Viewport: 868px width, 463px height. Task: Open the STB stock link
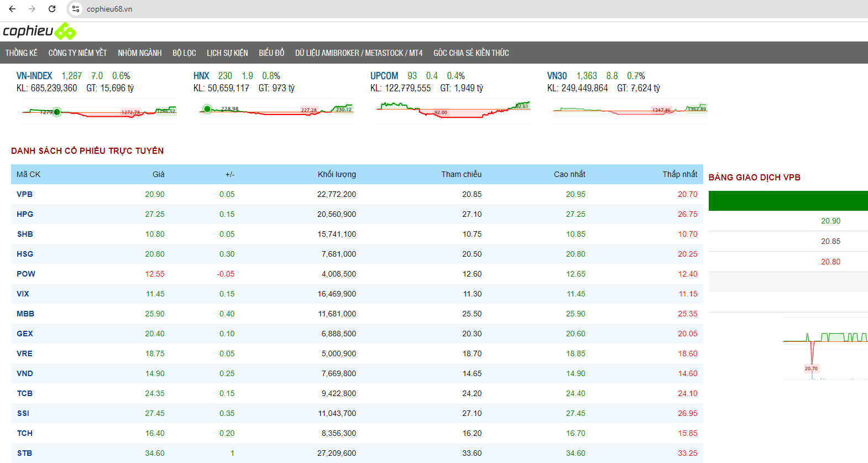pyautogui.click(x=24, y=453)
